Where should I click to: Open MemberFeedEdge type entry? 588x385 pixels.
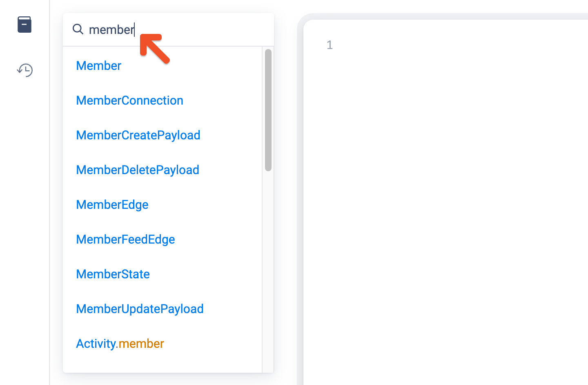(125, 240)
